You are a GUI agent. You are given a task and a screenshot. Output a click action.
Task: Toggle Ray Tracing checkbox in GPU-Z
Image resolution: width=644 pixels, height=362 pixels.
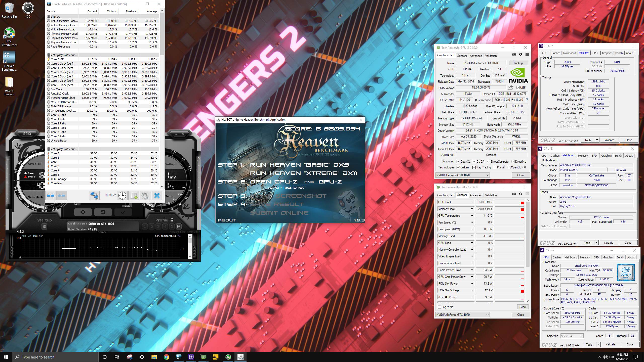474,167
